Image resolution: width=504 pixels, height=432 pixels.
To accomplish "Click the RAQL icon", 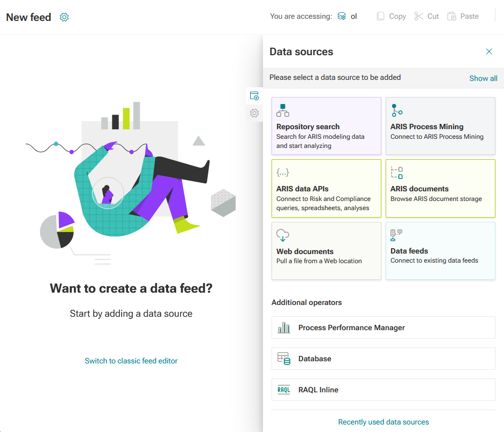I will point(284,390).
